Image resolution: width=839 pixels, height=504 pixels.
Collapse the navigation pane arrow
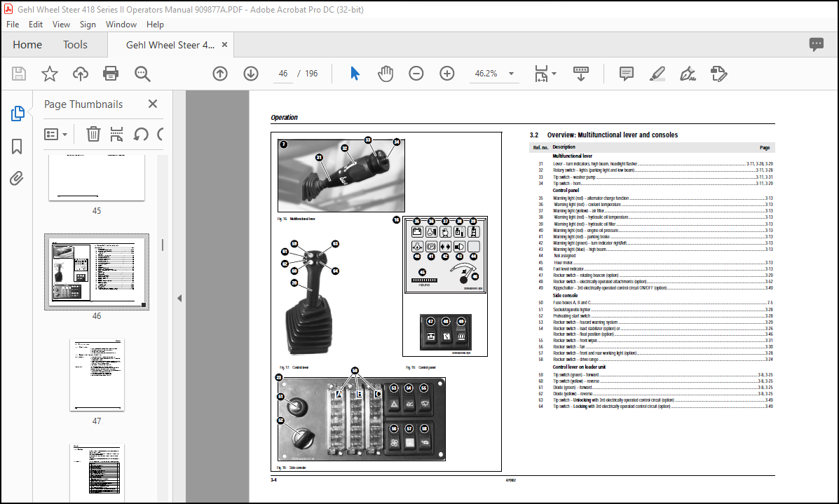(x=179, y=298)
